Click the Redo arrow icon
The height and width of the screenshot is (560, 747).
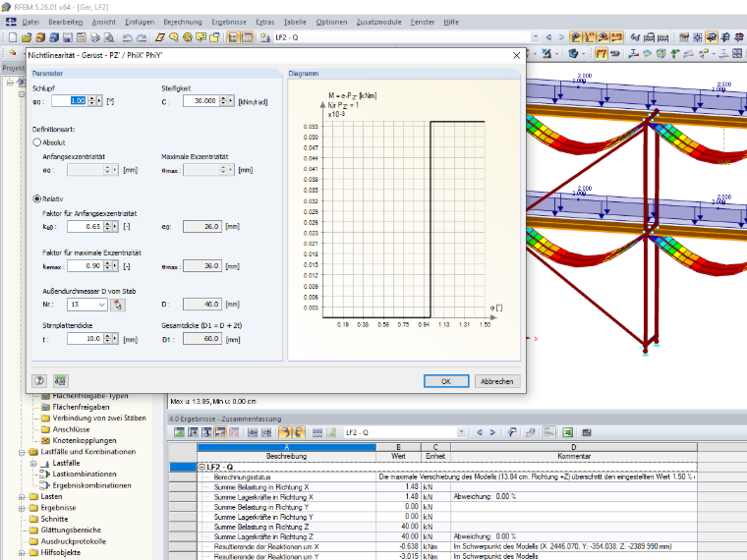[x=142, y=37]
